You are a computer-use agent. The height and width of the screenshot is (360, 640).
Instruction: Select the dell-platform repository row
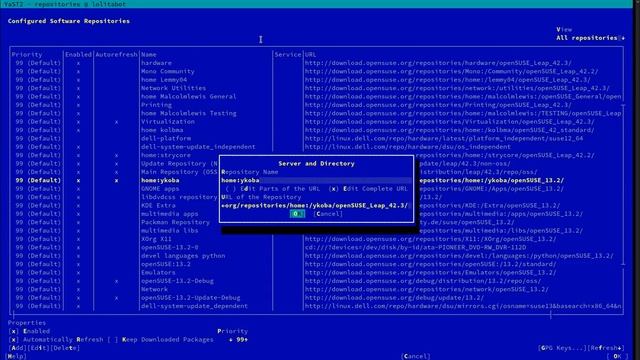316,138
